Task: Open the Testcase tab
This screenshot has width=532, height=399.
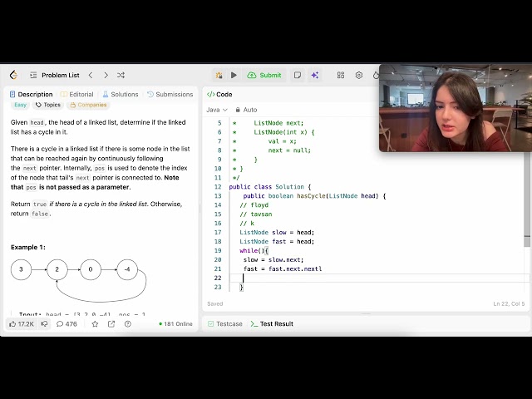Action: (225, 324)
